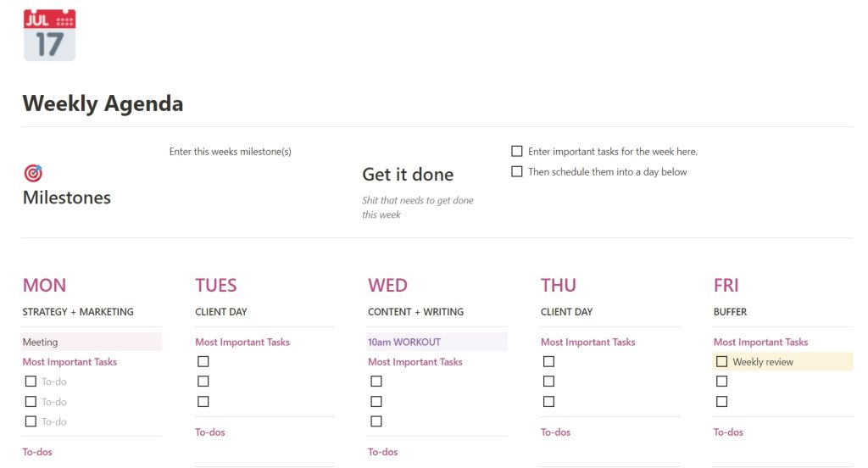
Task: Click the 'Get it done' heading
Action: (x=408, y=175)
